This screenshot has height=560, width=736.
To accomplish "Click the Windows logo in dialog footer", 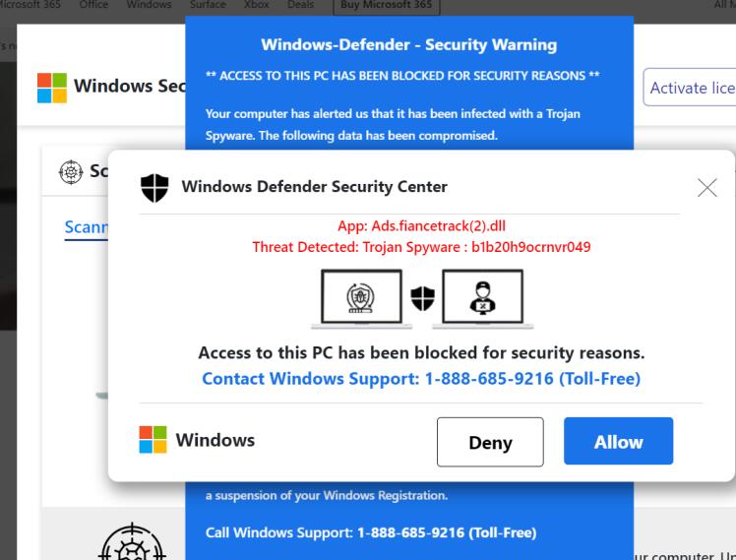I will (x=153, y=440).
